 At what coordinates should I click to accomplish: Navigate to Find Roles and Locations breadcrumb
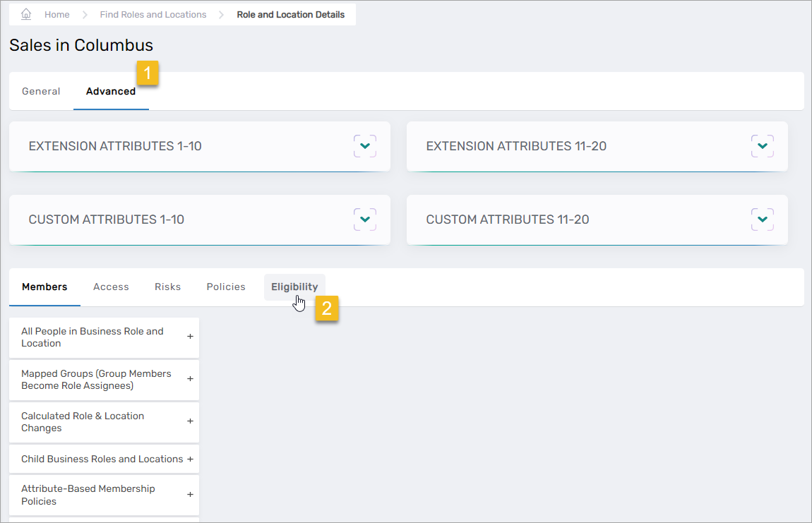153,13
